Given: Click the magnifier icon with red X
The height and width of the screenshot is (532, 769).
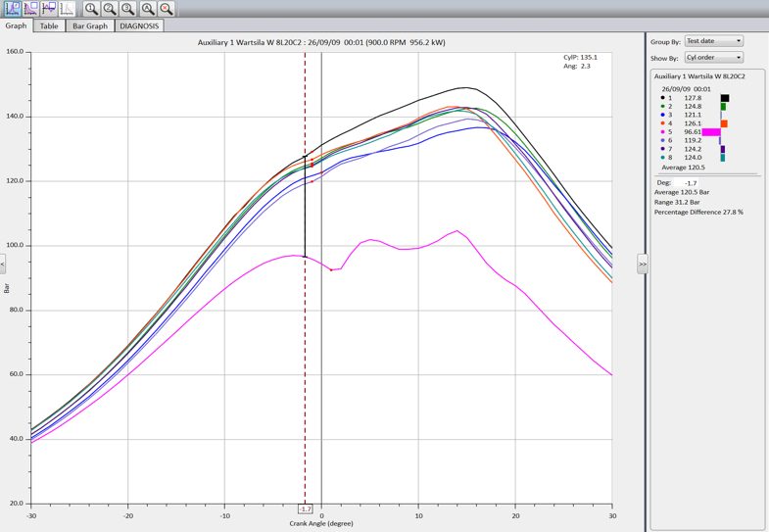Looking at the screenshot, I should tap(167, 9).
